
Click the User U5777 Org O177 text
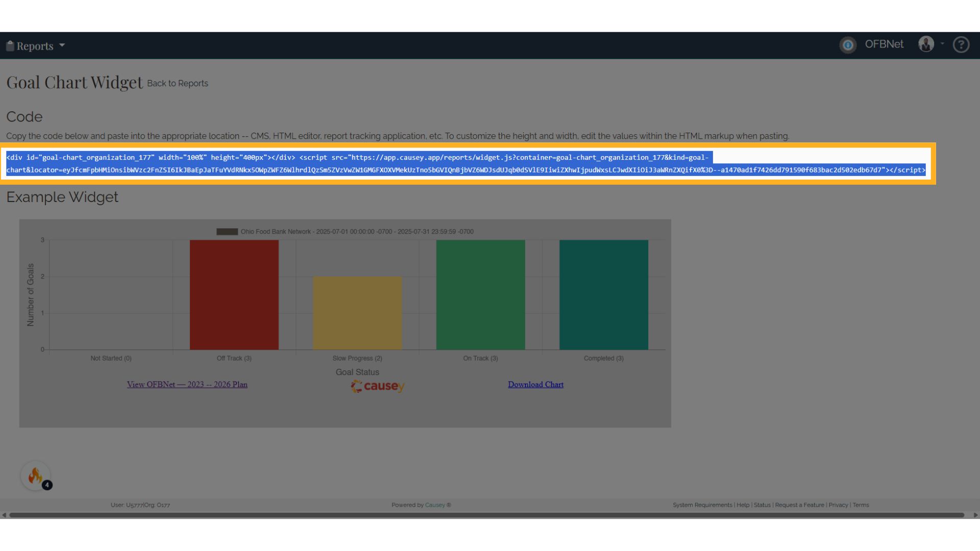point(140,505)
